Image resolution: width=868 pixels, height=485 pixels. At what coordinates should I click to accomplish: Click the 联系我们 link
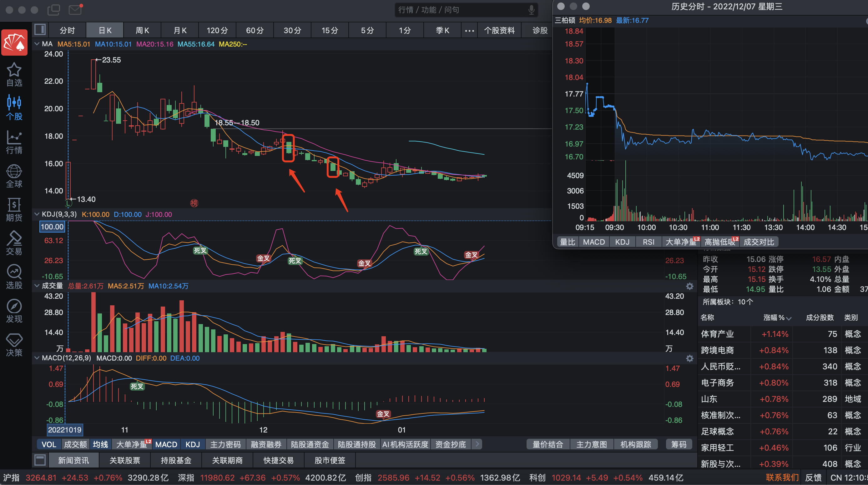782,477
